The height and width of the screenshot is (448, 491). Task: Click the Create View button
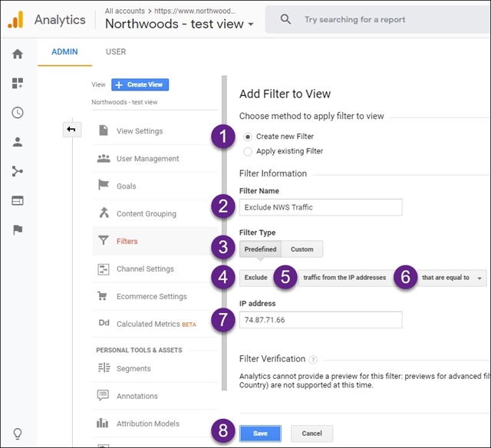(x=140, y=84)
